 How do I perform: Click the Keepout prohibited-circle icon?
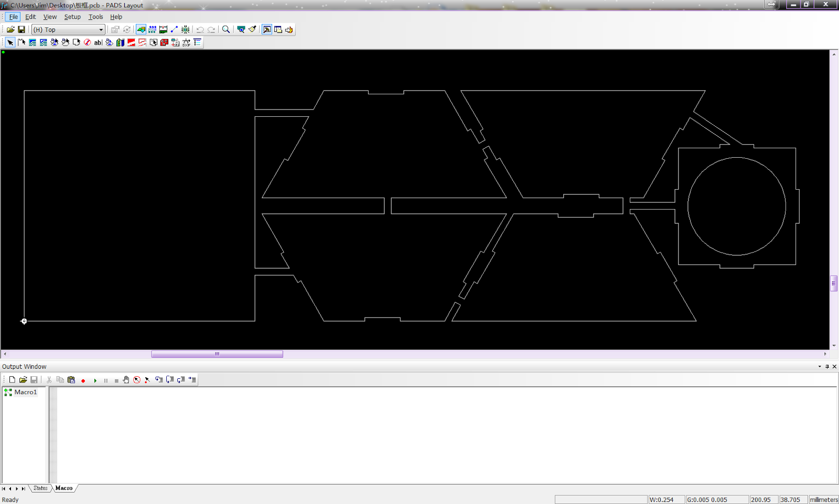point(87,42)
